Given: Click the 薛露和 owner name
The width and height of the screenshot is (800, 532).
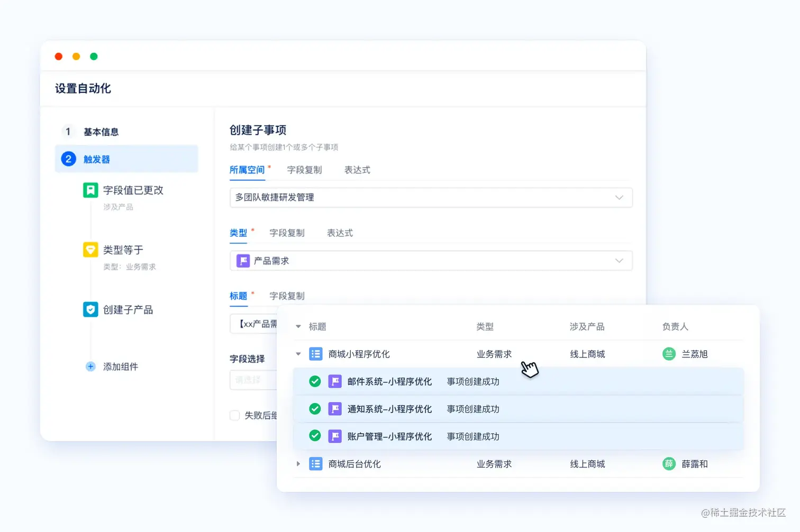Looking at the screenshot, I should 695,464.
